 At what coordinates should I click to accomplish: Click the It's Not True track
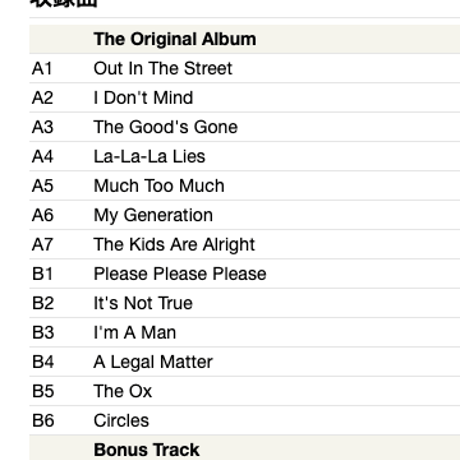tap(143, 303)
